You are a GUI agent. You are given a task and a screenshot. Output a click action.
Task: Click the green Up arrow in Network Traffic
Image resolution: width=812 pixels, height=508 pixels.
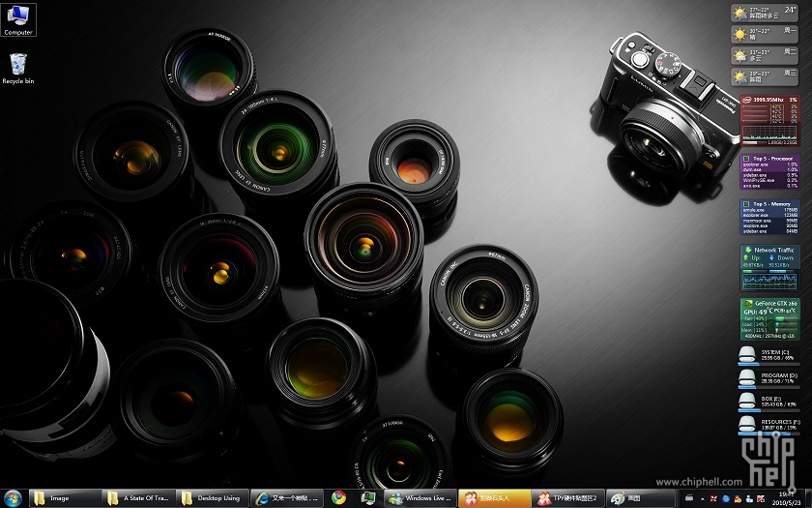(746, 257)
